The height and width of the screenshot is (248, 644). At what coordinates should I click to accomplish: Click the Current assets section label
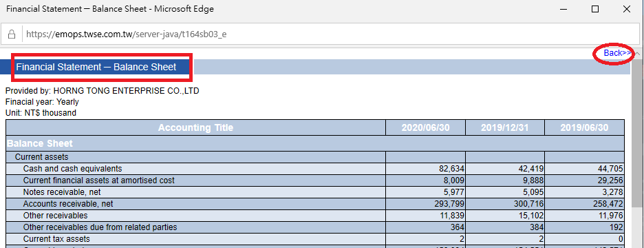[42, 156]
